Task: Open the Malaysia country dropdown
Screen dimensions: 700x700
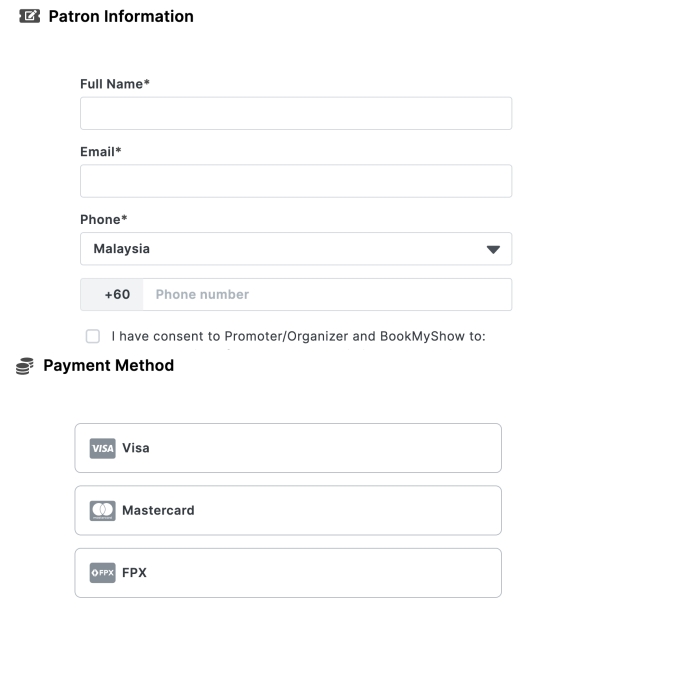Action: [295, 249]
